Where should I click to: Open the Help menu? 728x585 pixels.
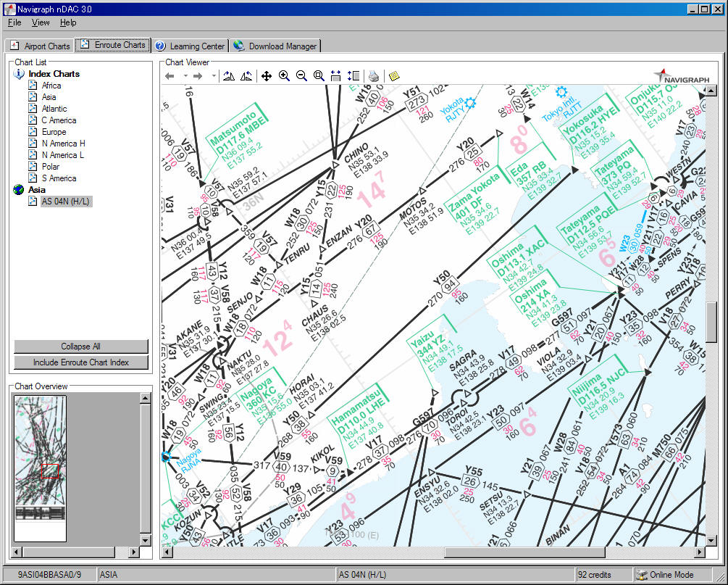[68, 22]
